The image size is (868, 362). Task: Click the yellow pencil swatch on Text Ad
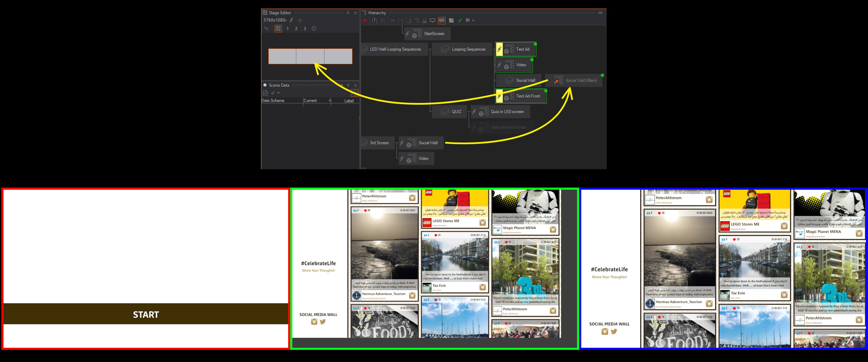tap(499, 49)
